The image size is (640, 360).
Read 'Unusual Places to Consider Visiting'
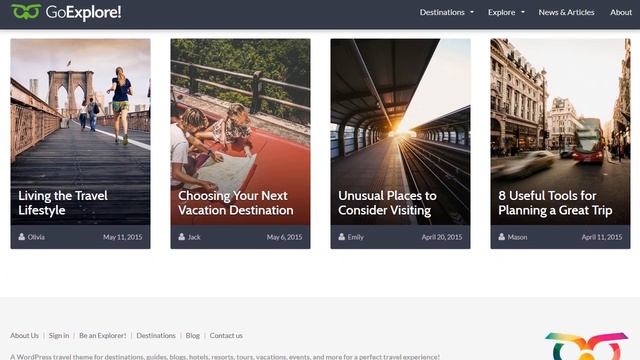(x=387, y=203)
